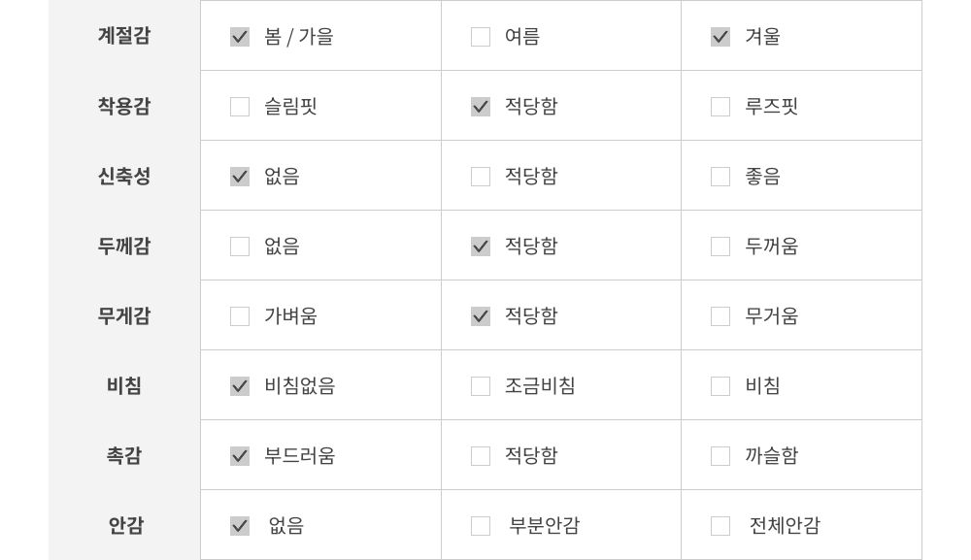Tick the 슬림핏 fit checkbox
971x560 pixels.
[240, 107]
